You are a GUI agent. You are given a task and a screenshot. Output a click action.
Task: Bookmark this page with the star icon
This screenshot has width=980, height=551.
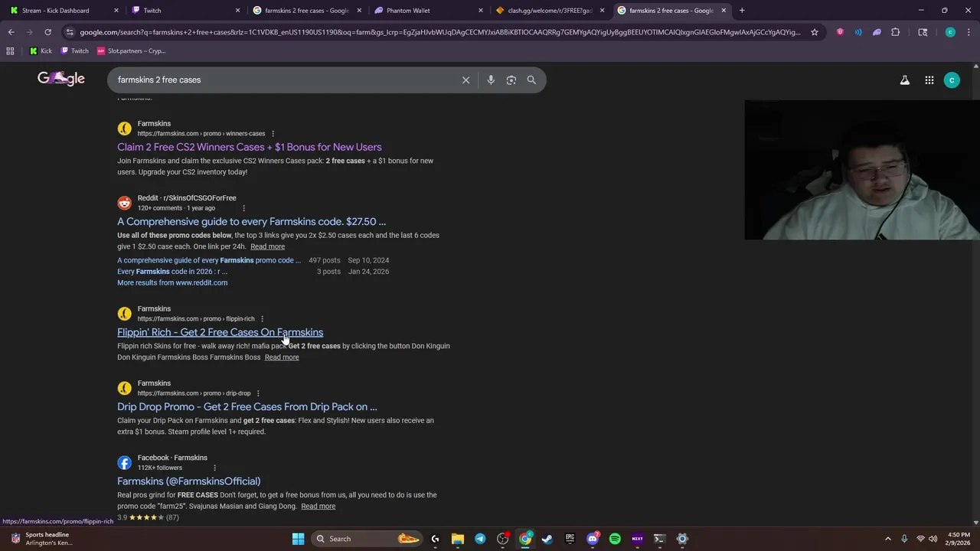(815, 32)
